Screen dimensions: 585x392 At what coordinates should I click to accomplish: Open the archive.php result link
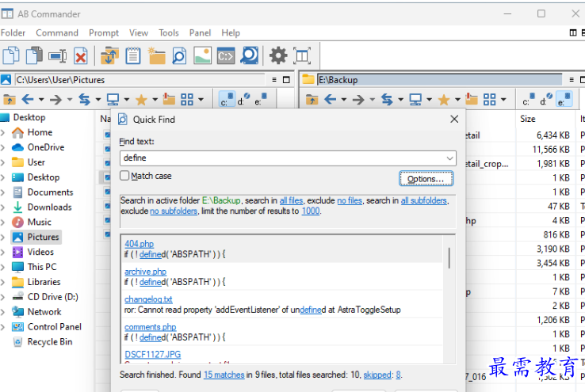pos(146,272)
